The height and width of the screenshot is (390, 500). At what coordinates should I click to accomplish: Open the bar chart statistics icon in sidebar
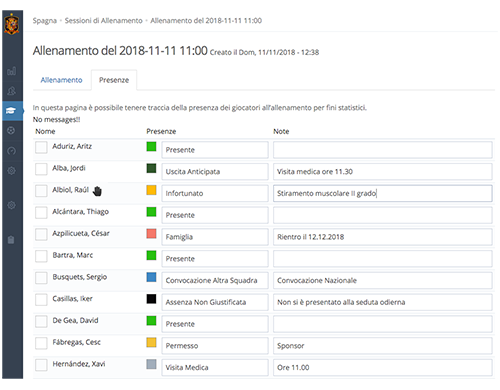tap(11, 71)
